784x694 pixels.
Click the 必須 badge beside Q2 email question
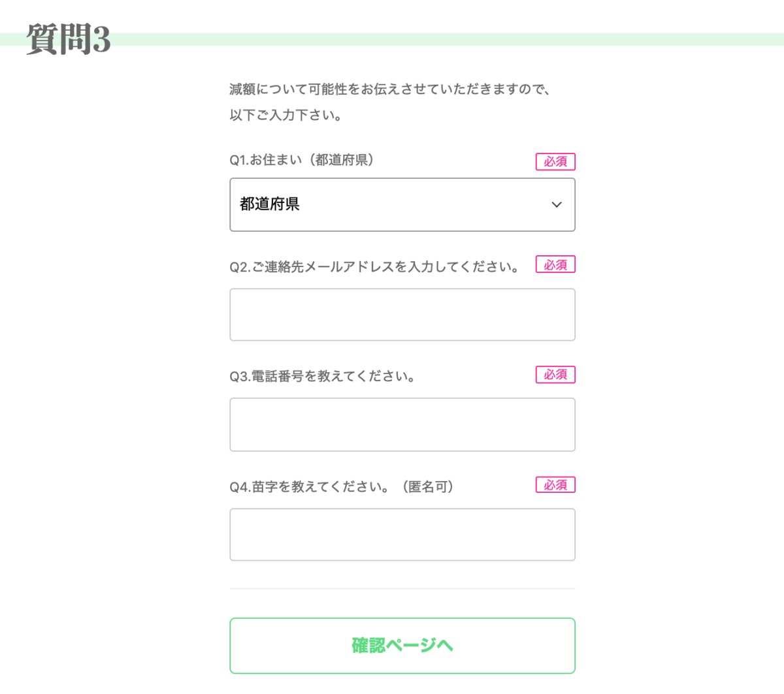click(x=555, y=264)
